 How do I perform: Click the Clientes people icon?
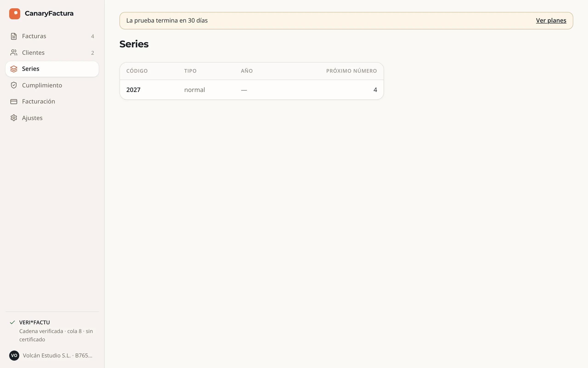(14, 53)
